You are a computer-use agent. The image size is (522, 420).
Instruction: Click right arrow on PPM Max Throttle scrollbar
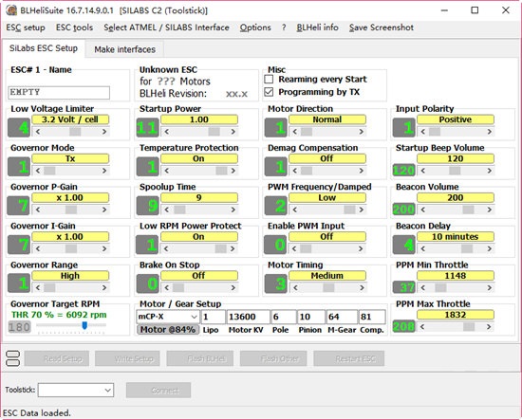(x=489, y=326)
